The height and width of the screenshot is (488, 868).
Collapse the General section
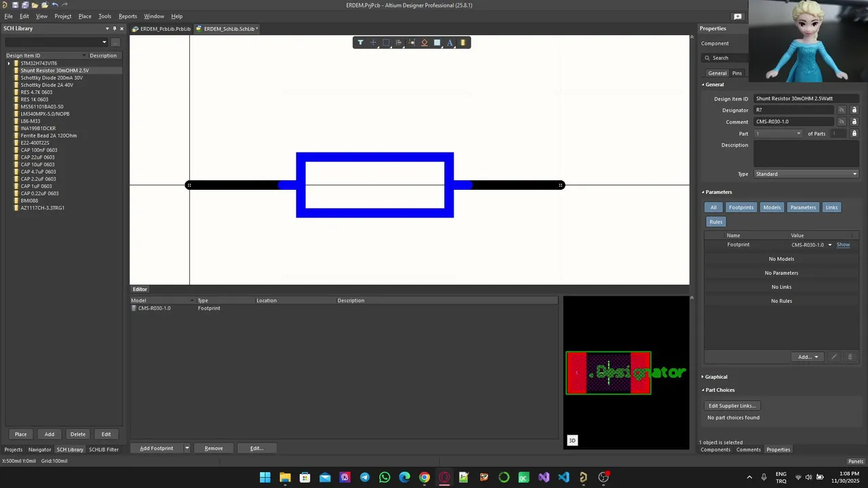pyautogui.click(x=703, y=85)
